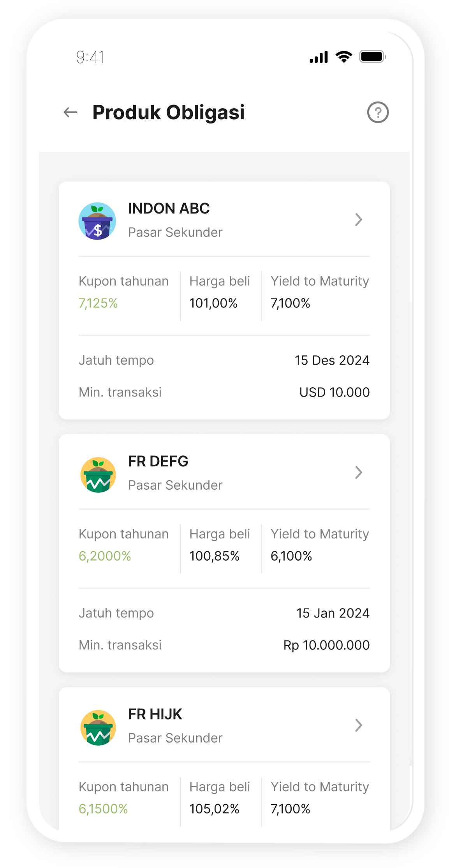Viewport: 456px width, 868px height.
Task: Tap the battery status icon
Action: coord(373,57)
